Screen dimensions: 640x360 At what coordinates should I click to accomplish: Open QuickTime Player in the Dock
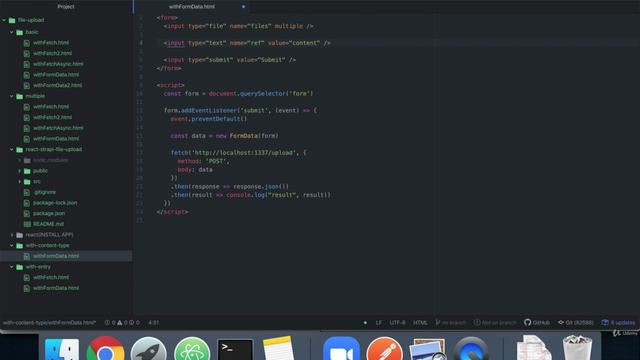click(471, 349)
